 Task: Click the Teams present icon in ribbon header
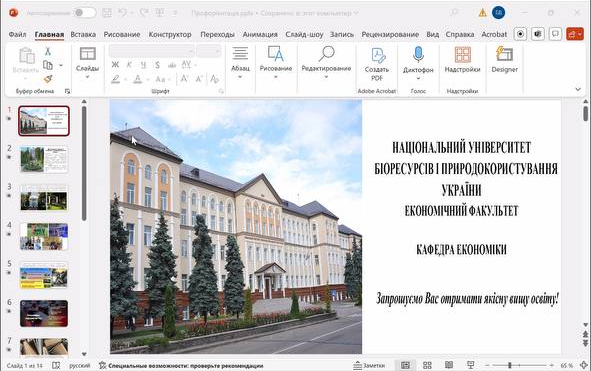tap(538, 34)
